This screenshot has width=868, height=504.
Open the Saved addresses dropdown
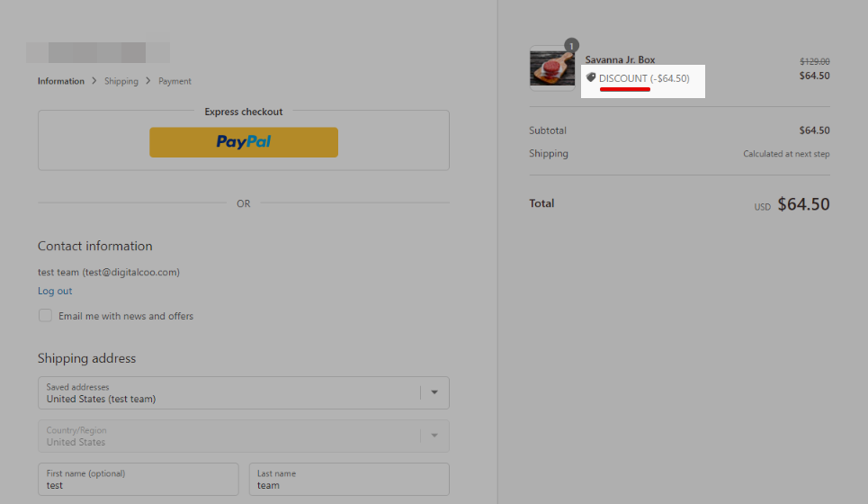[x=244, y=392]
